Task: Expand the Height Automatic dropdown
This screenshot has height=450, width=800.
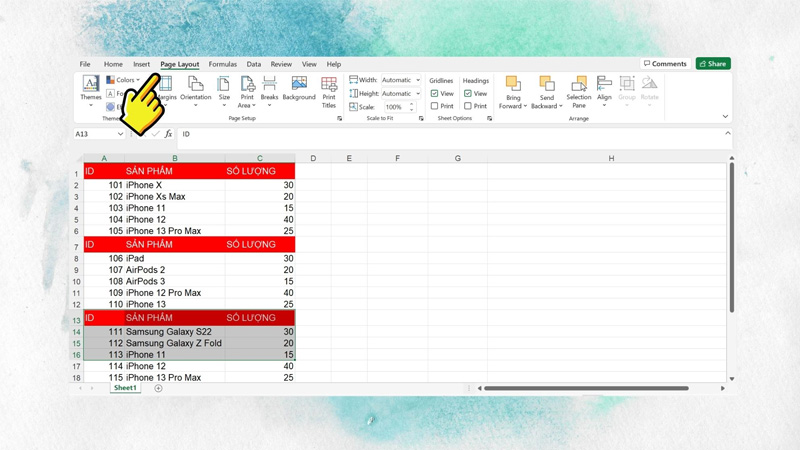Action: point(418,93)
